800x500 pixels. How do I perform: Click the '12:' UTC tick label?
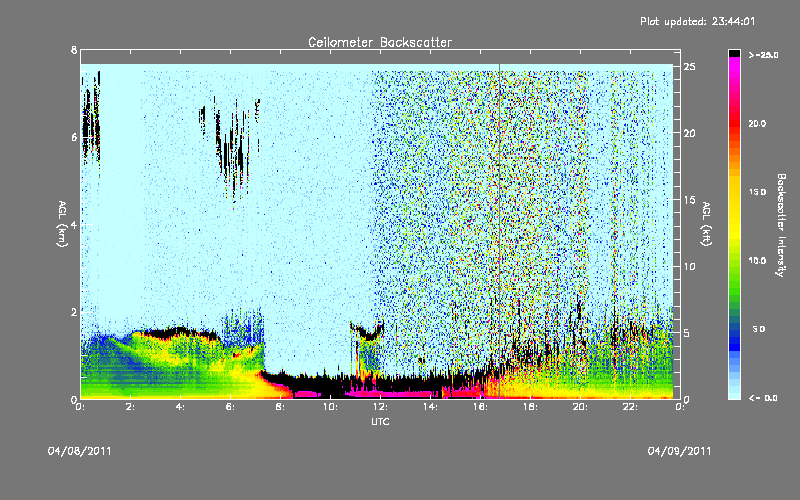(381, 407)
